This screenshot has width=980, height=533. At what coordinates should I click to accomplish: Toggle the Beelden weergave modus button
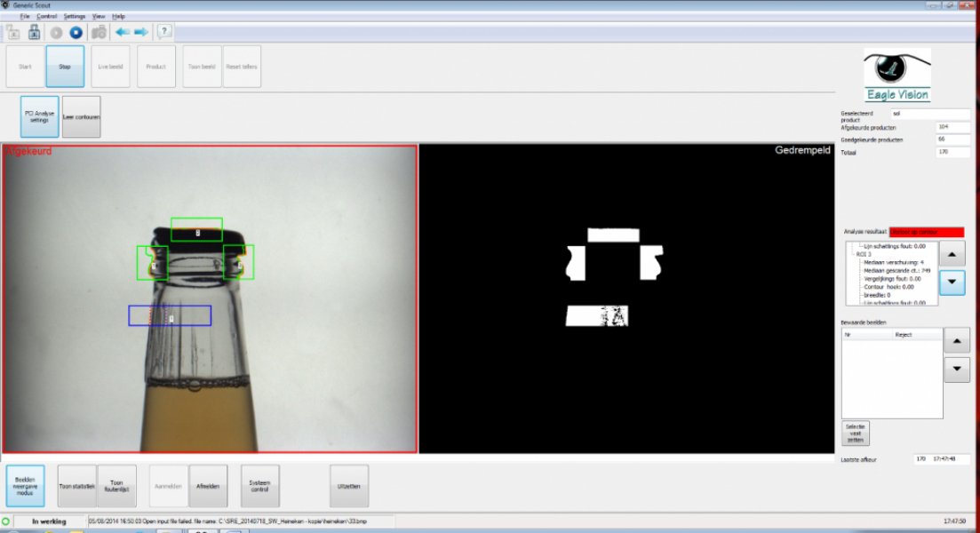tap(25, 486)
